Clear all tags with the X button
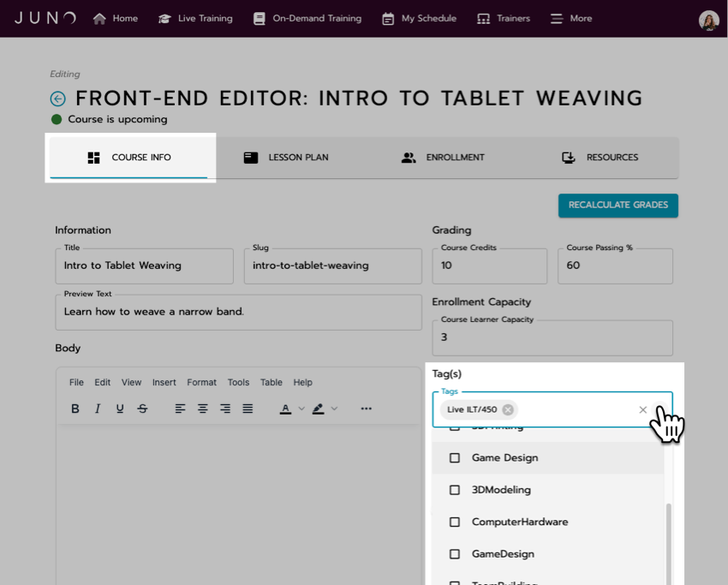Viewport: 728px width, 585px height. pos(643,409)
